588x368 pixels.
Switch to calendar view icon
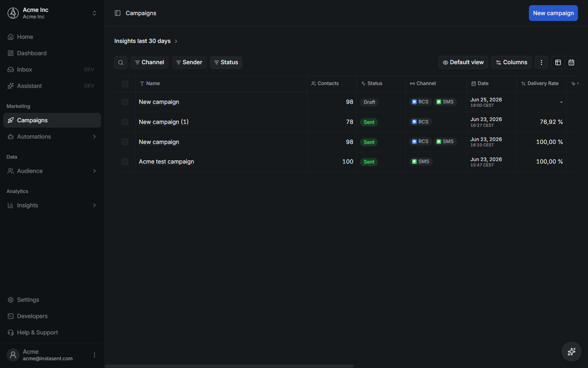571,63
